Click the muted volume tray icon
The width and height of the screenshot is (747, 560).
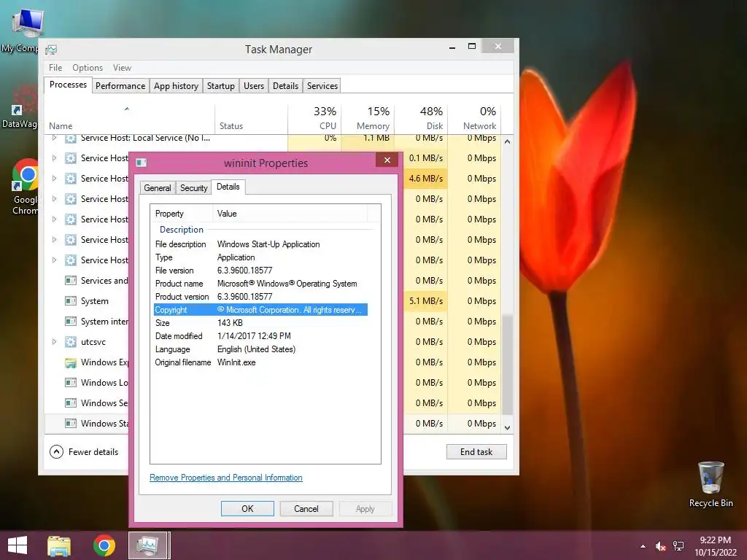660,546
